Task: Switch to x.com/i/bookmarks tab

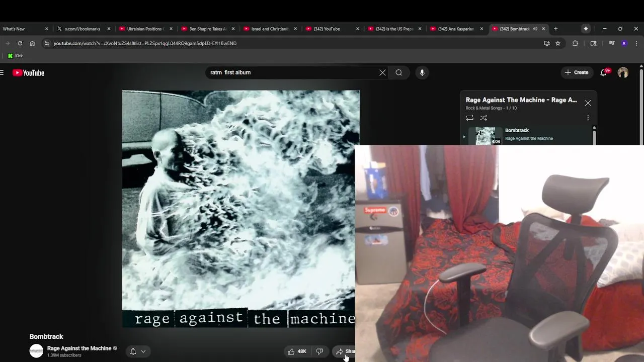Action: 83,29
